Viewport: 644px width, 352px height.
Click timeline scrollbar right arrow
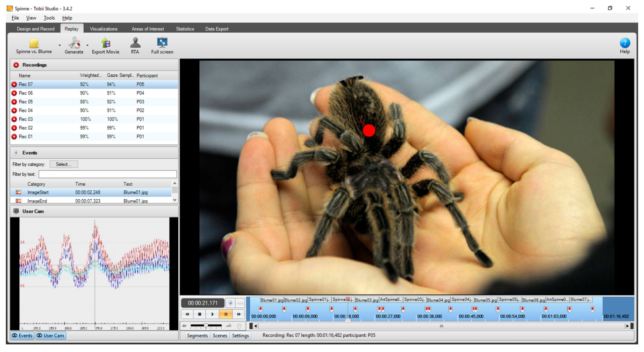click(627, 326)
